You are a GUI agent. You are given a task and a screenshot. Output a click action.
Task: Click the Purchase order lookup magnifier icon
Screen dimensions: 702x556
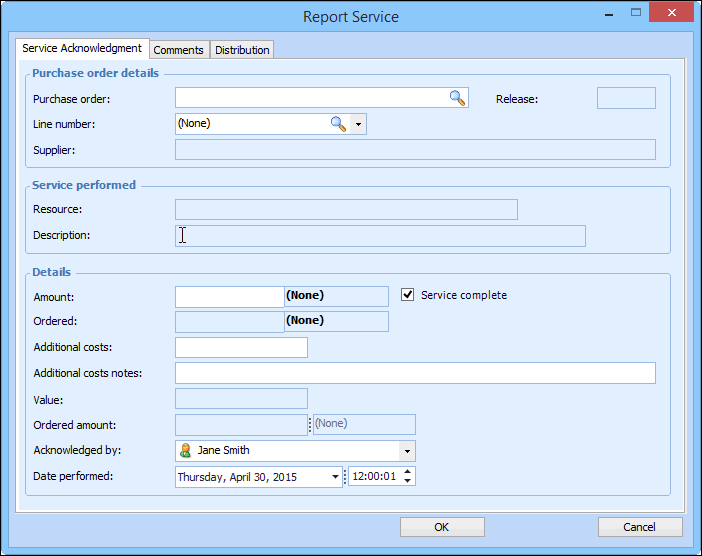[x=457, y=98]
